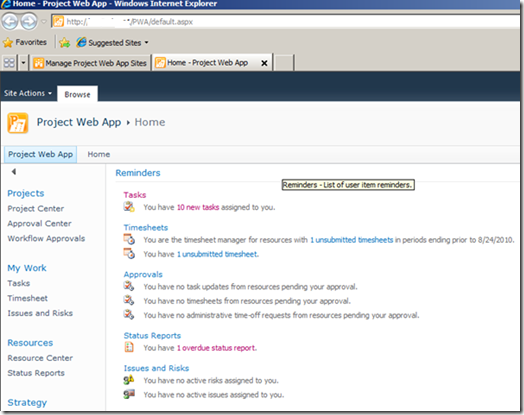Click the browser Back arrow button

[x=9, y=21]
